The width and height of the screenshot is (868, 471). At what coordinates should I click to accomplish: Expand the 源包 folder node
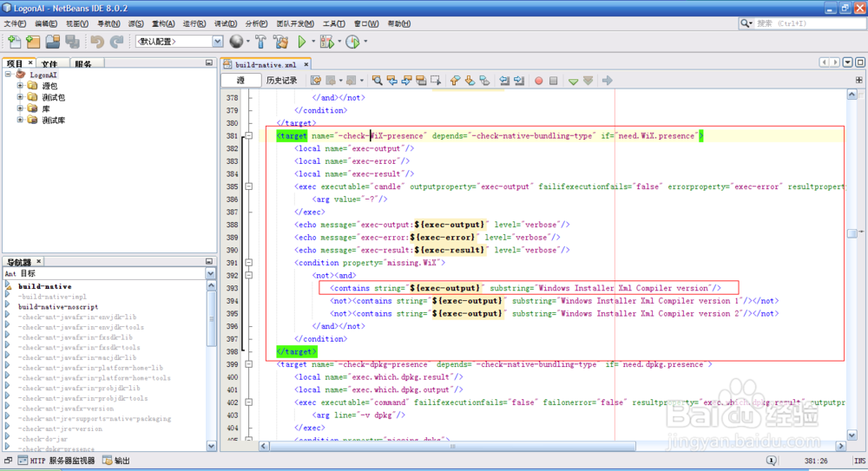click(x=20, y=85)
